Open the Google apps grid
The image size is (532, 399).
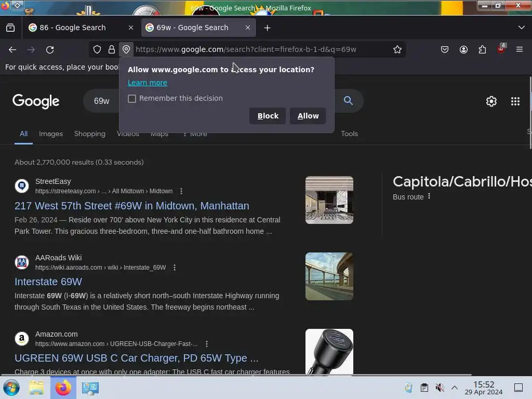tap(515, 101)
